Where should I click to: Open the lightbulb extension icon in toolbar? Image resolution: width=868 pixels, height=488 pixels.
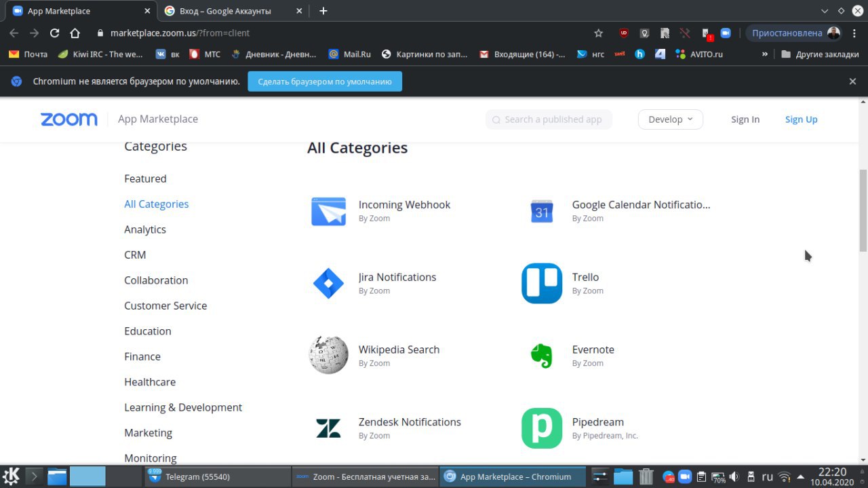pos(644,33)
